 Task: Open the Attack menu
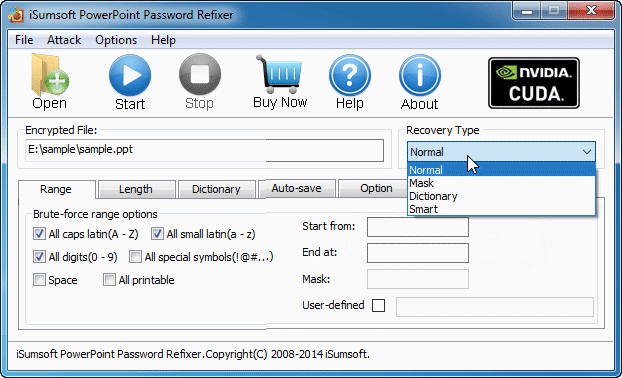(x=64, y=40)
